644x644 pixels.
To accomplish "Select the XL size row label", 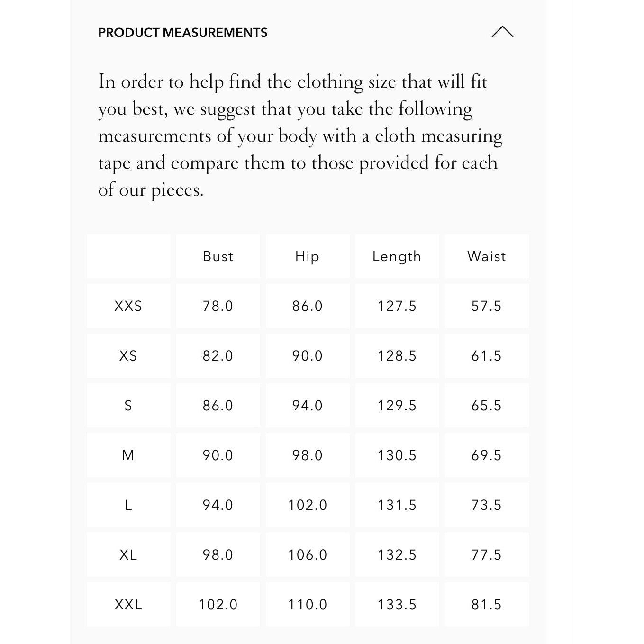I will [x=128, y=555].
